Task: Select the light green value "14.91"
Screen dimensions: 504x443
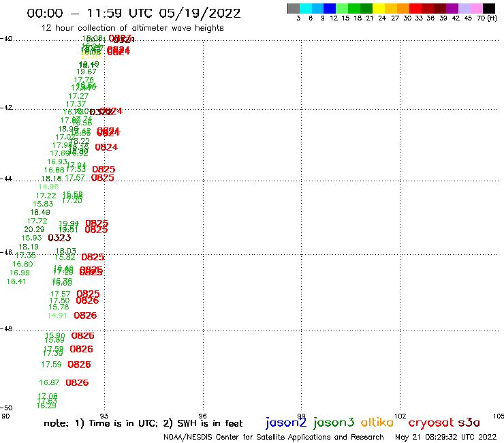Action: tap(57, 316)
